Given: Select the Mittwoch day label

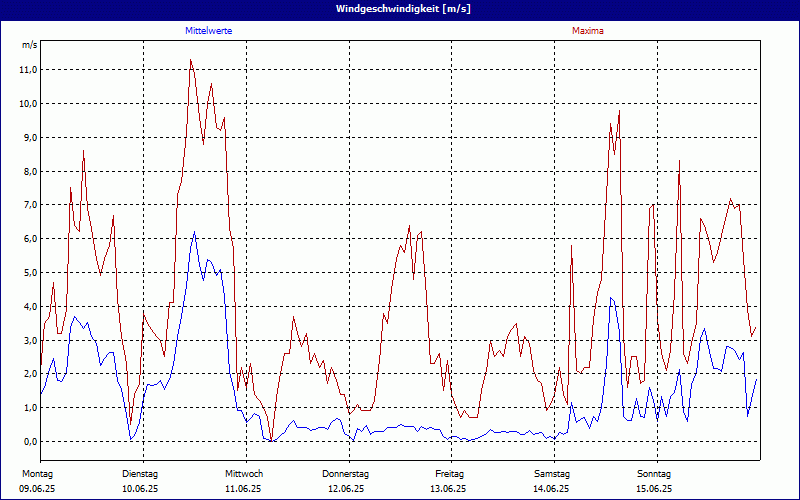Looking at the screenshot, I should (243, 474).
